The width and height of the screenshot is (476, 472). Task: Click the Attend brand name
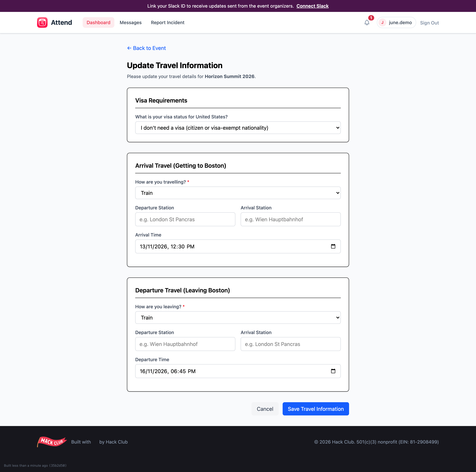(61, 22)
